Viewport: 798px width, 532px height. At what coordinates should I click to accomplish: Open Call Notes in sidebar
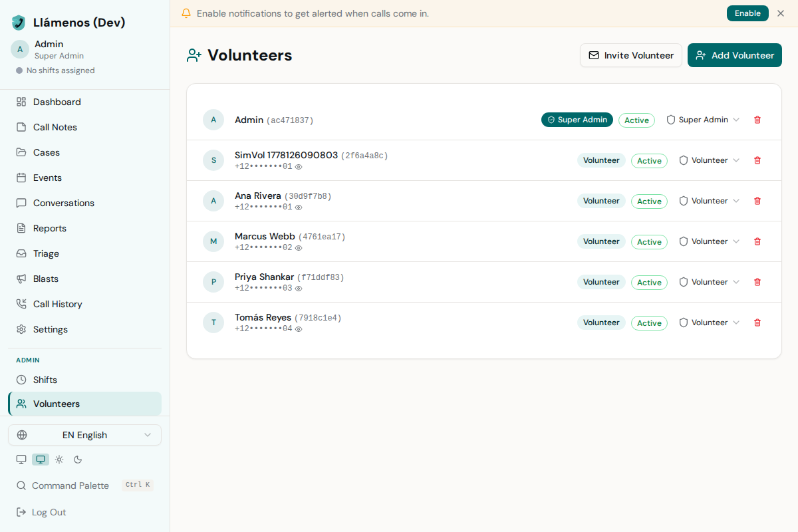pyautogui.click(x=84, y=127)
